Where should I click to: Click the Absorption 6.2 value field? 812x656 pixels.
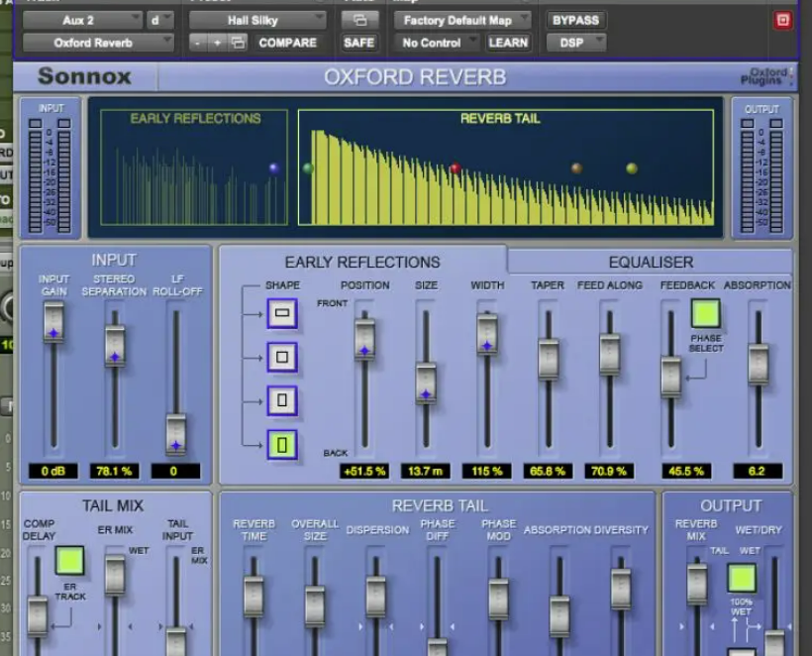click(758, 471)
